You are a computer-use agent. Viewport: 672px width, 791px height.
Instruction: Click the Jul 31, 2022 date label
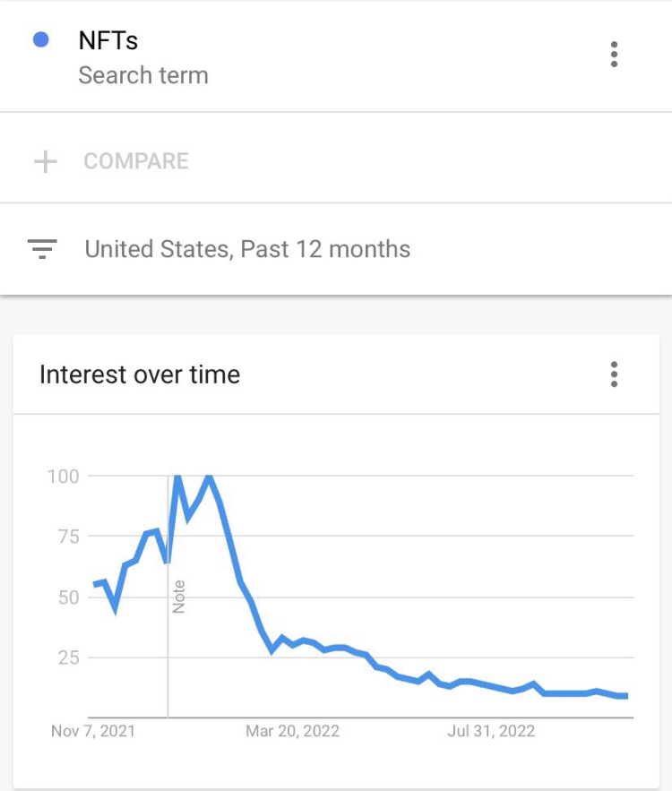tap(491, 731)
